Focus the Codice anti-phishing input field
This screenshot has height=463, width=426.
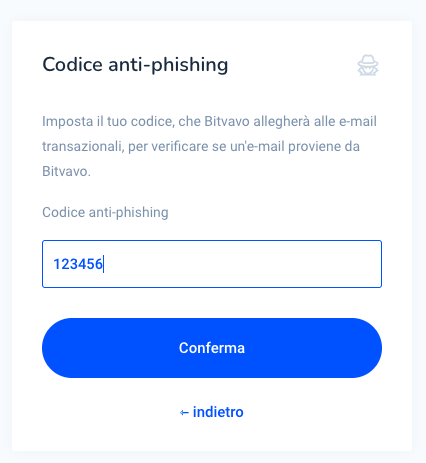[212, 264]
